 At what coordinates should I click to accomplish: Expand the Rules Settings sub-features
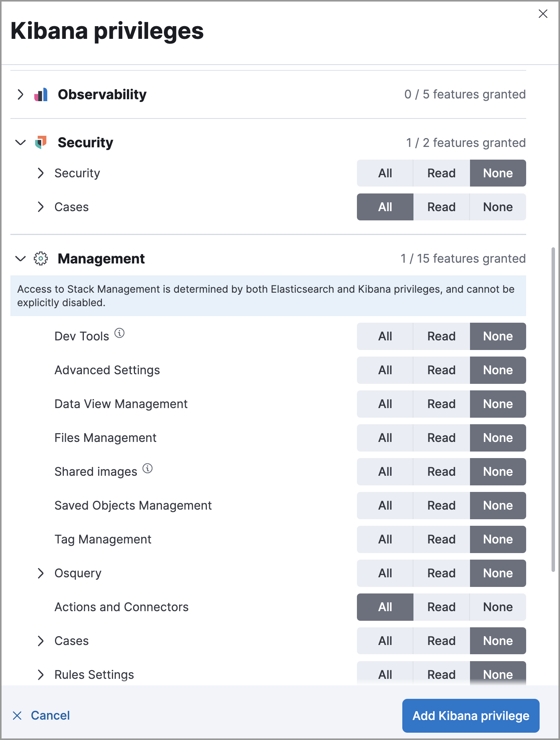tap(41, 675)
